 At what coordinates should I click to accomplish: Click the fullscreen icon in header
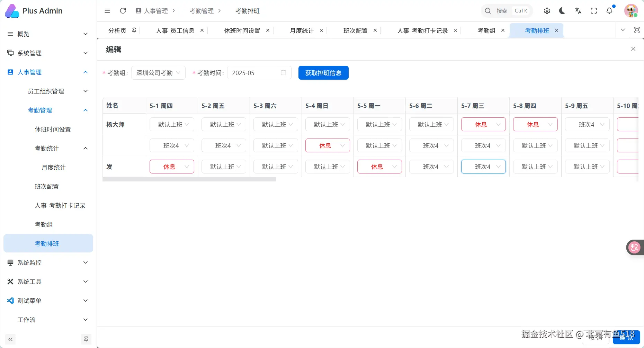pyautogui.click(x=594, y=11)
